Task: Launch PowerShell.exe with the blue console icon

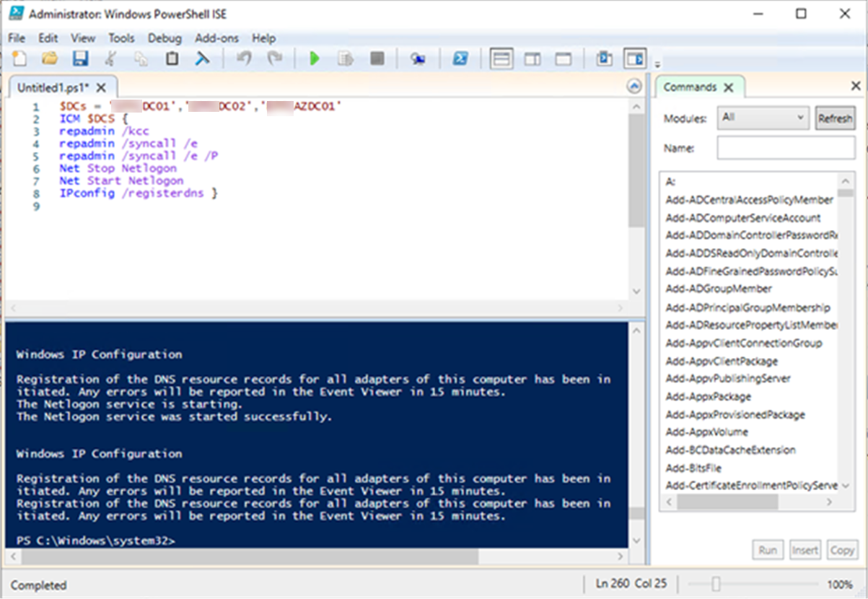Action: tap(460, 59)
